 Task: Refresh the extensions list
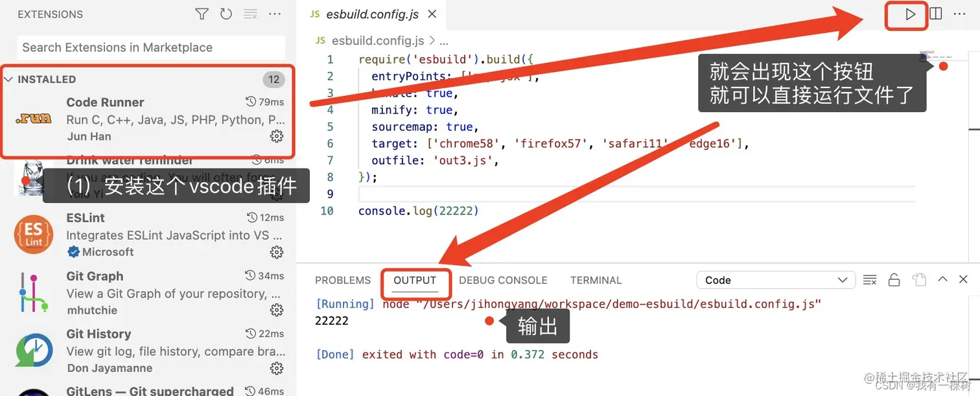click(226, 14)
